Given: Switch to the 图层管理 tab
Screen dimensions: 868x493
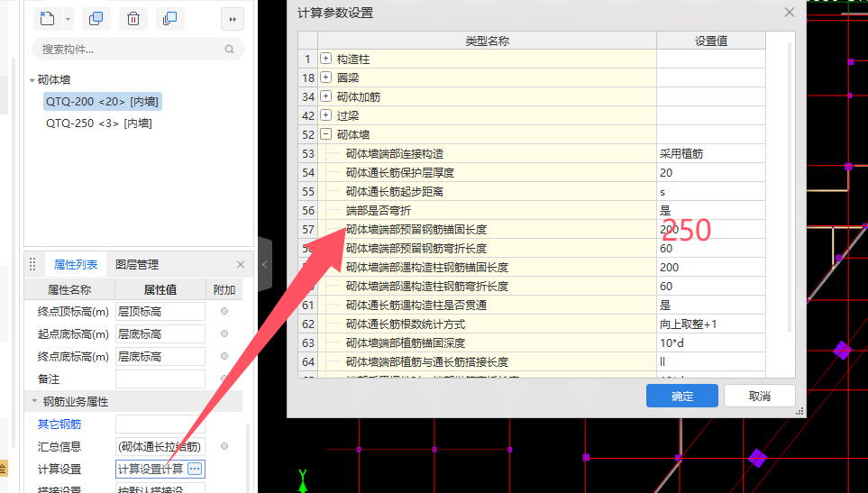Looking at the screenshot, I should click(137, 264).
